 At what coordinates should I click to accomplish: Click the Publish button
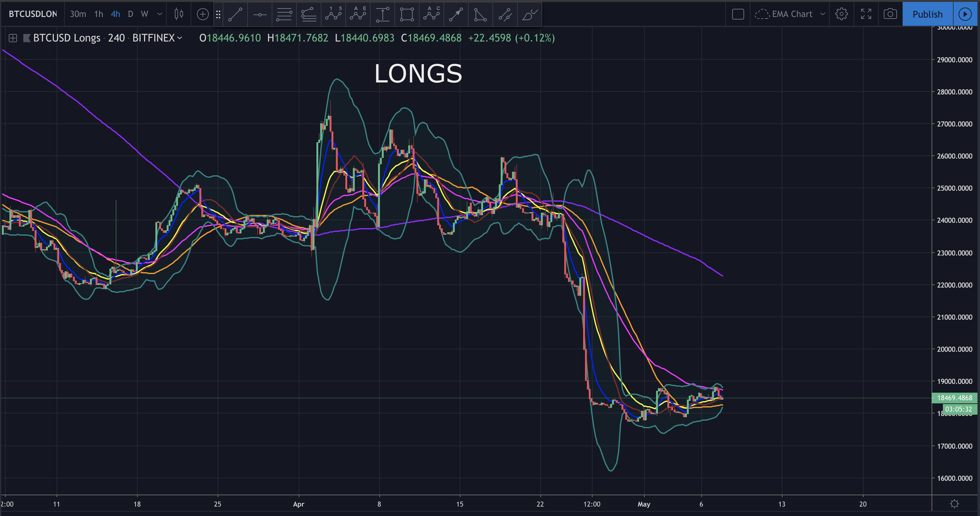tap(927, 14)
